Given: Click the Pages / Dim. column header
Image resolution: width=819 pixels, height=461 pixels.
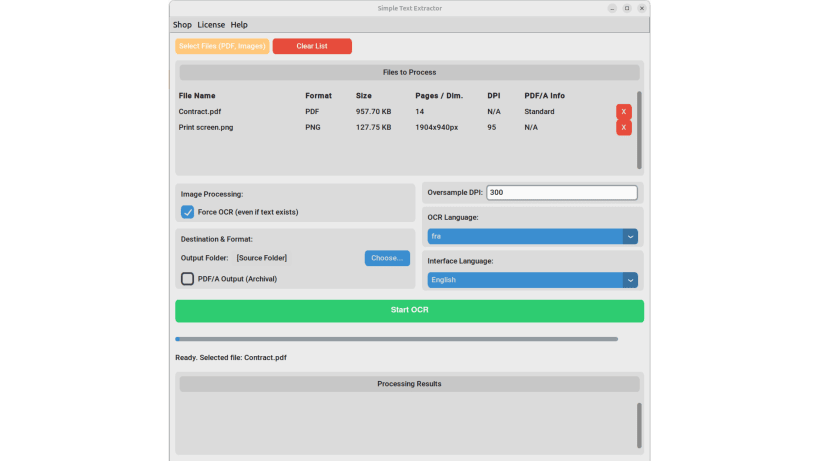Looking at the screenshot, I should 439,96.
